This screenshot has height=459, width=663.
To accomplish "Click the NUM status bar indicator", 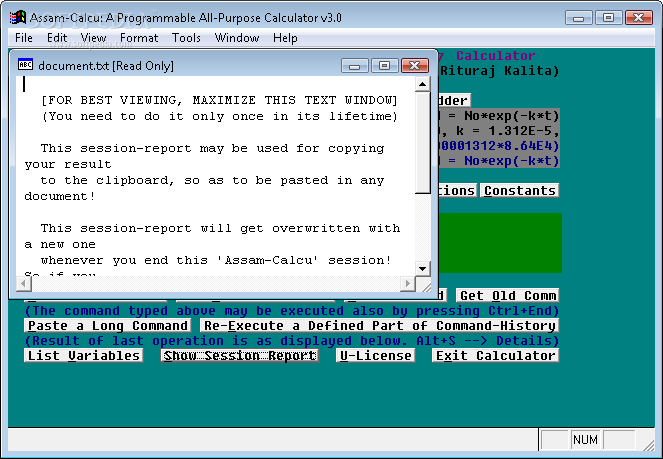I will click(585, 440).
